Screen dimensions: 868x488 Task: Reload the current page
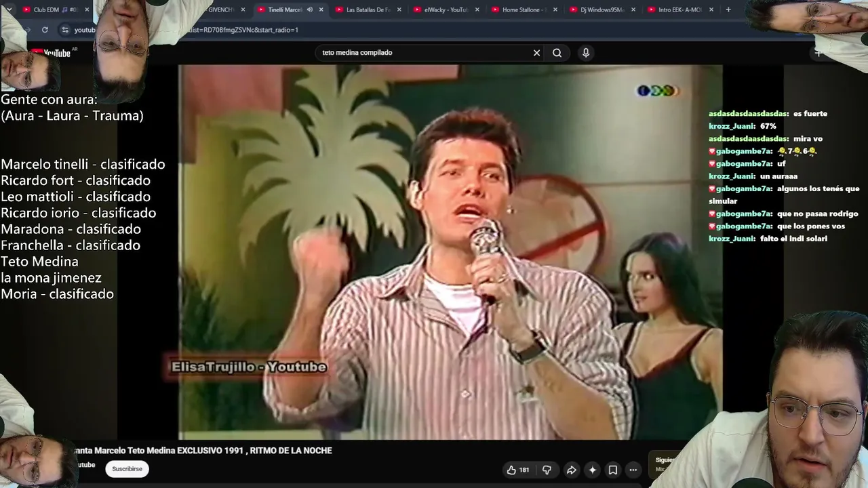click(x=45, y=30)
